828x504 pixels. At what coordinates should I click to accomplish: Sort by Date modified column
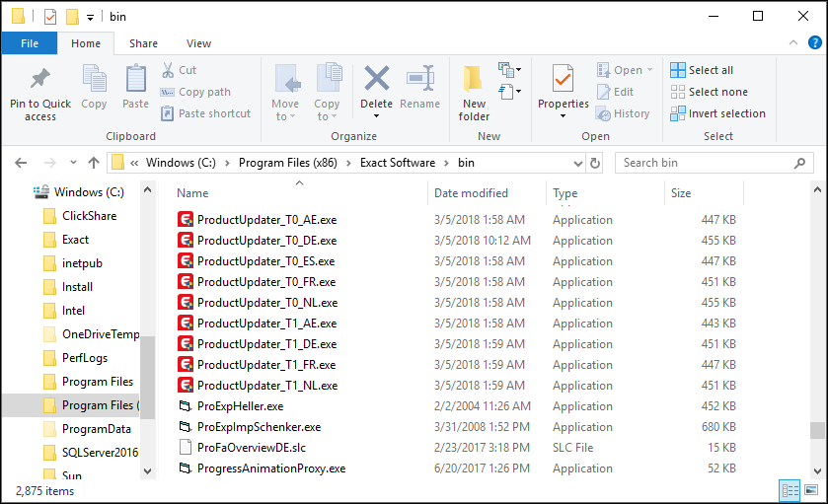coord(471,193)
